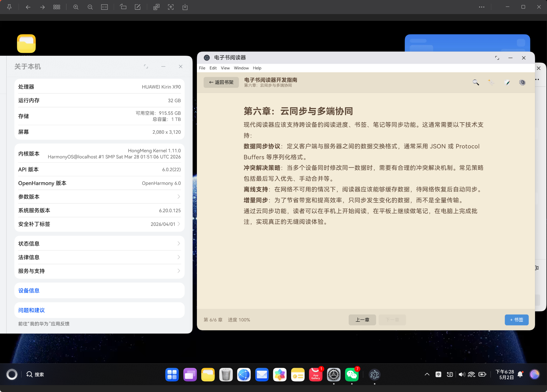Open the 问题和建议 link
The image size is (547, 392).
click(31, 310)
